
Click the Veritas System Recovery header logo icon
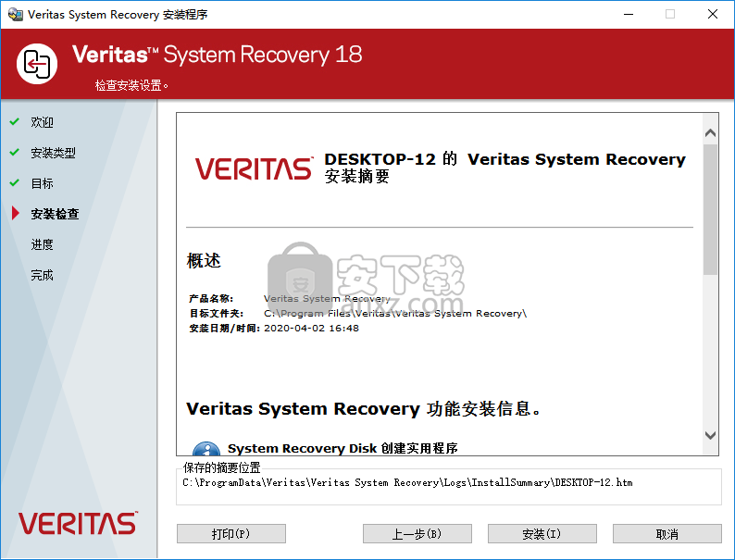pyautogui.click(x=37, y=64)
